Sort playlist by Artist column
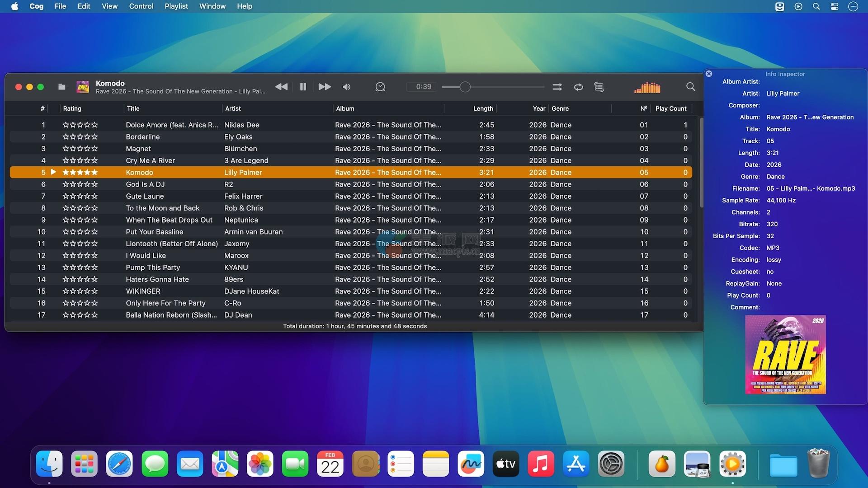The width and height of the screenshot is (868, 488). (233, 108)
